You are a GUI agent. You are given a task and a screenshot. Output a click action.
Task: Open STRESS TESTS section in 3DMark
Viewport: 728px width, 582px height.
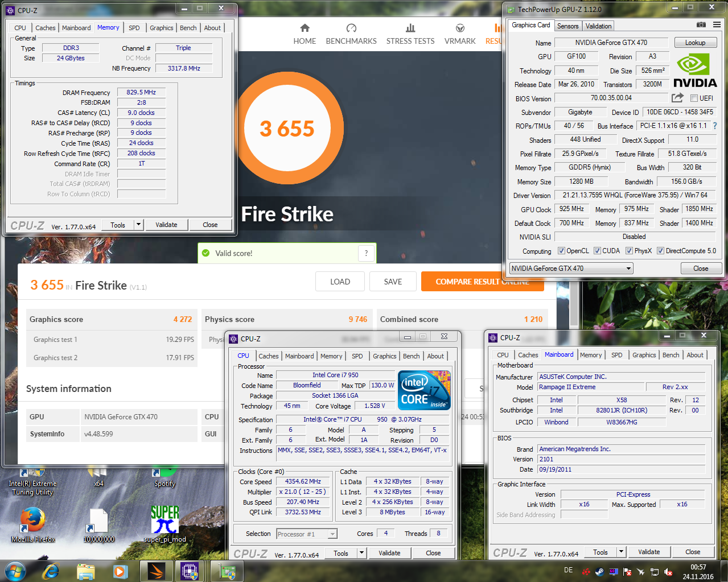410,34
